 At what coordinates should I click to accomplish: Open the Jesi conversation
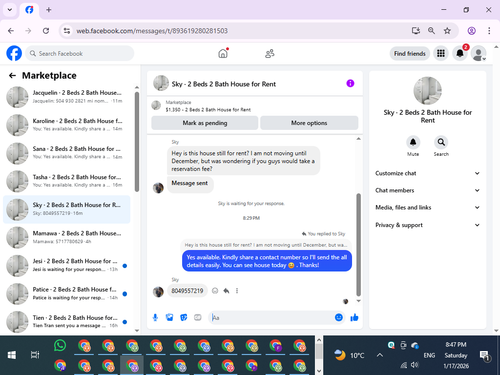tap(67, 265)
